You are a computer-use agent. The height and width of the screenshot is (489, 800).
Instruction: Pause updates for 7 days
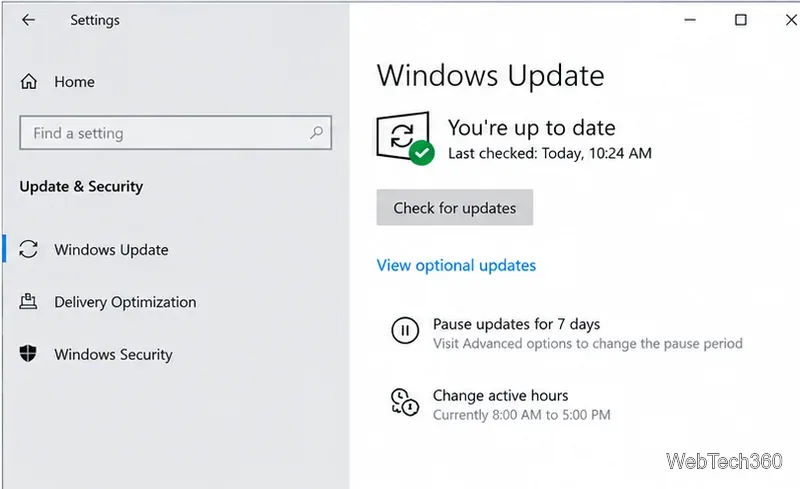(516, 324)
